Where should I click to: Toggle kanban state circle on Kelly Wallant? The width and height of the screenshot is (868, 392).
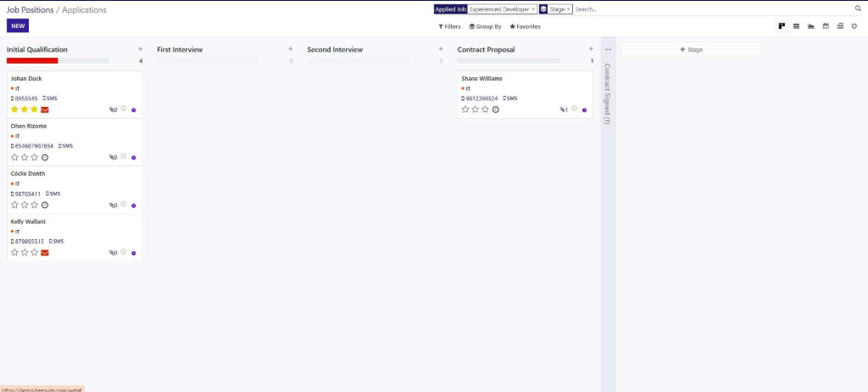click(124, 251)
